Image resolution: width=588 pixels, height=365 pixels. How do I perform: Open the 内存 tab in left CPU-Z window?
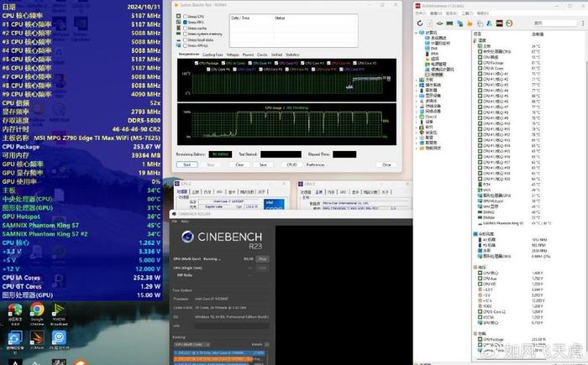tap(207, 192)
